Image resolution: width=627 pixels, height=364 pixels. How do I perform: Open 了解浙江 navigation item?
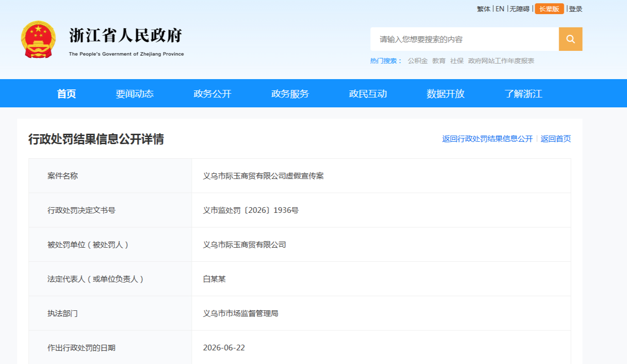523,94
